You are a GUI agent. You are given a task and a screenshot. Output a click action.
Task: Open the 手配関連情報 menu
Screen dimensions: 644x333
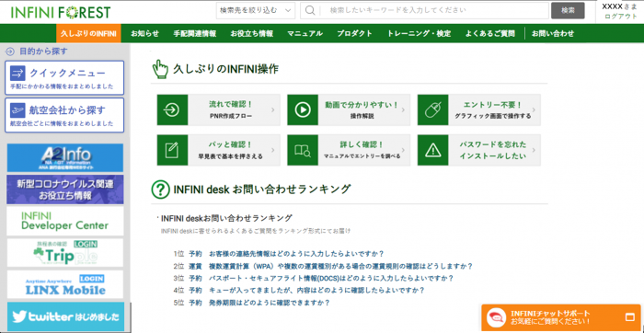pos(195,34)
